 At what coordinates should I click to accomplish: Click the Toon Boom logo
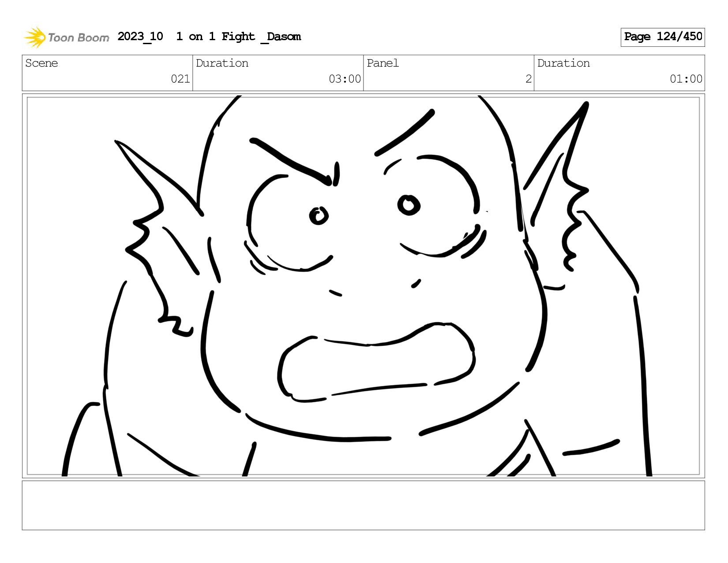point(66,37)
